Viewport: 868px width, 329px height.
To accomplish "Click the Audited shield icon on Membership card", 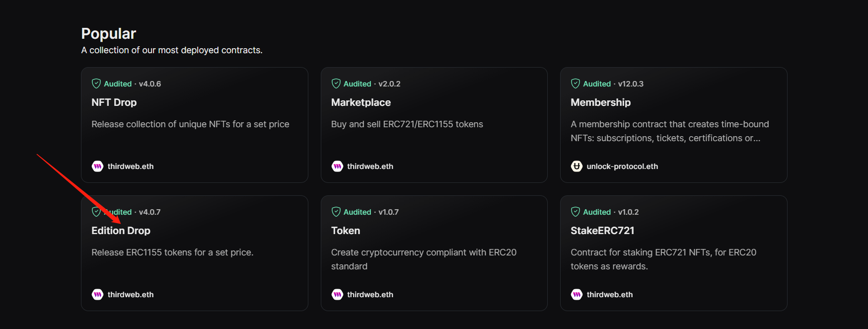I will click(x=576, y=83).
